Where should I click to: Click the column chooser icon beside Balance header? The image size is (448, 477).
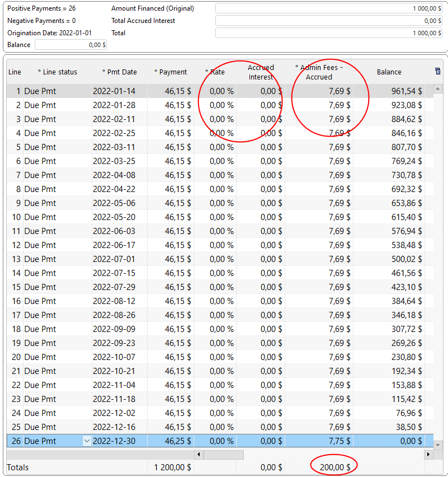click(437, 71)
